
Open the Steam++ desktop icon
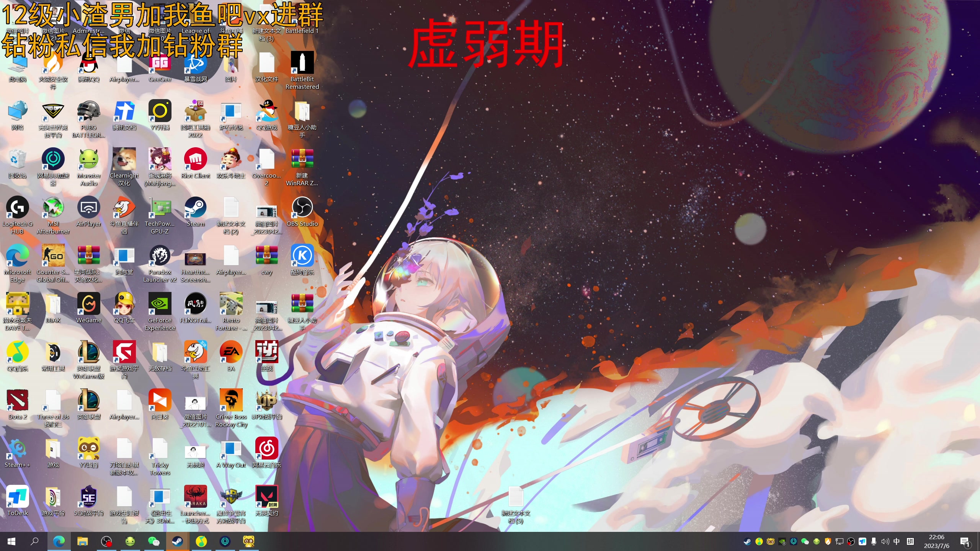click(x=17, y=453)
